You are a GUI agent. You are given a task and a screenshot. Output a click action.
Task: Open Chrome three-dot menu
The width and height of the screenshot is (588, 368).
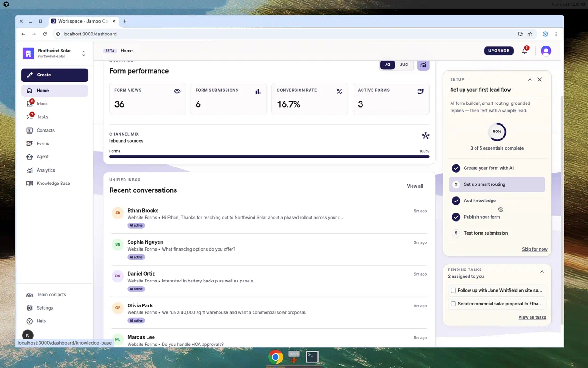coord(556,34)
